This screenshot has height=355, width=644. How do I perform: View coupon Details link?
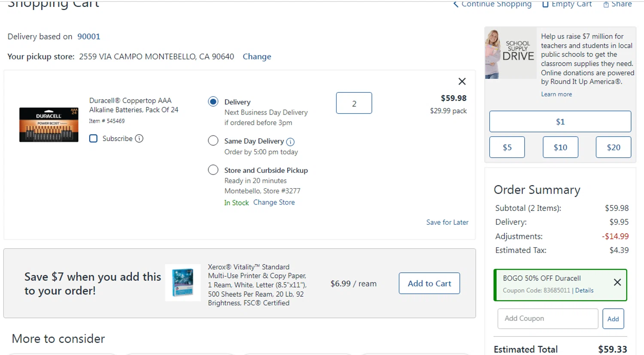click(x=584, y=290)
